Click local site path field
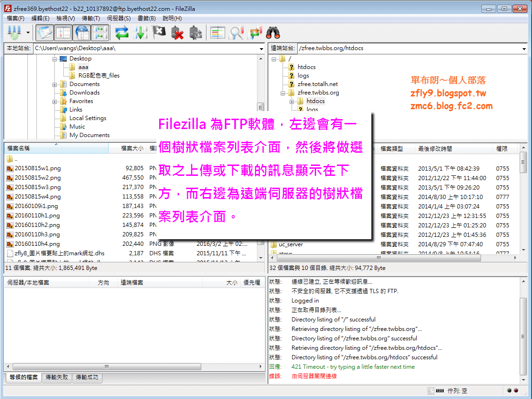532x399 pixels. pyautogui.click(x=146, y=49)
